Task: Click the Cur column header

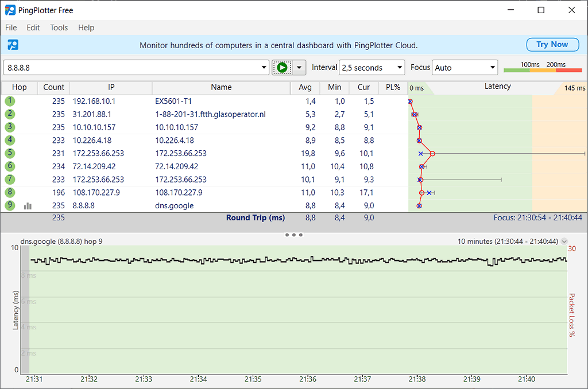Action: tap(363, 87)
